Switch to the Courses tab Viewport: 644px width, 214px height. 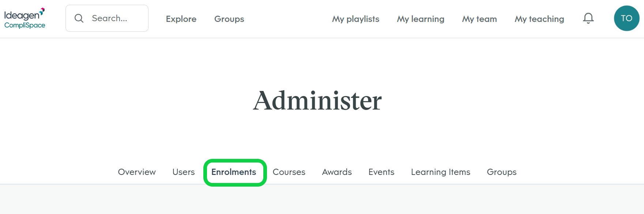point(289,172)
